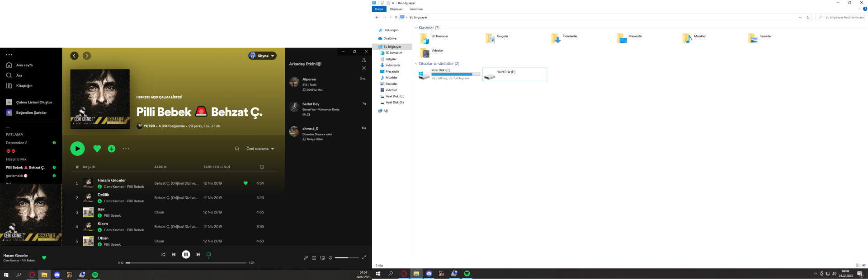
Task: Click add friend icon in Arkadaş Etkinliği
Action: coord(364,60)
